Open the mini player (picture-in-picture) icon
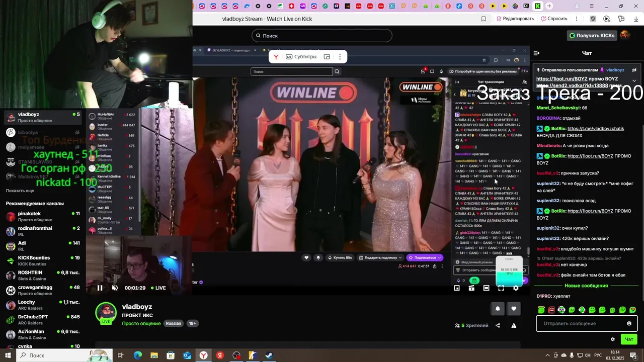This screenshot has width=644, height=362. tap(457, 288)
